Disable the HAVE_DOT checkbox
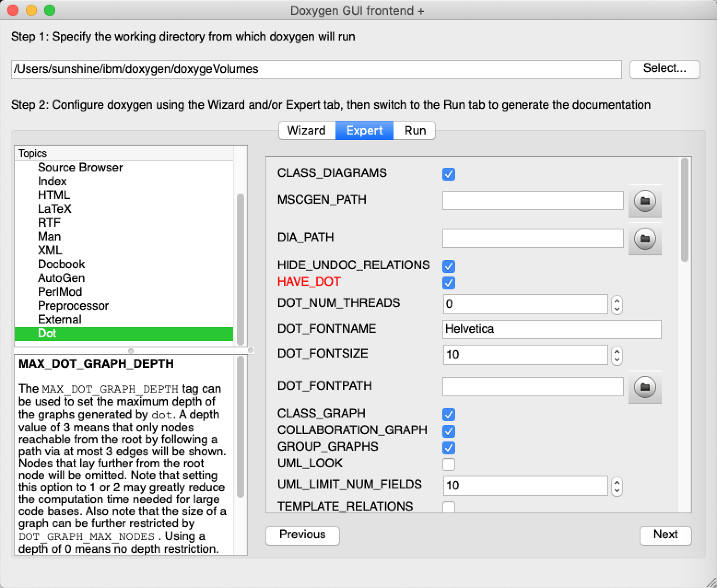Image resolution: width=717 pixels, height=588 pixels. coord(448,282)
